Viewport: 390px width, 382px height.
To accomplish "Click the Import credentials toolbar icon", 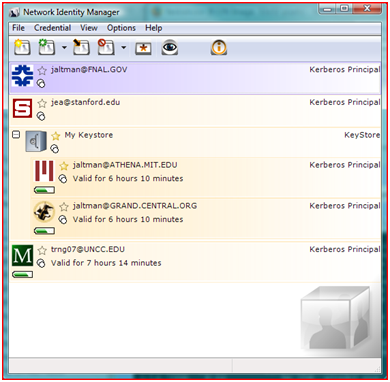I will 81,47.
